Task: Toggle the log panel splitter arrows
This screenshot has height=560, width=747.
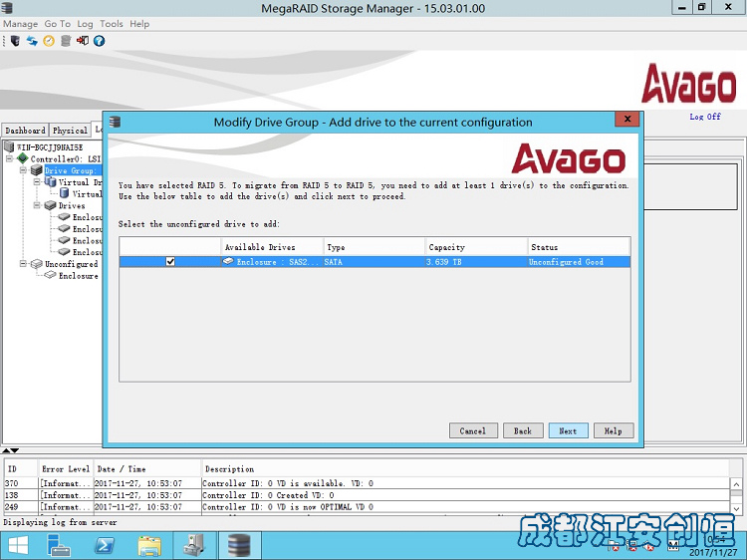Action: [x=11, y=450]
